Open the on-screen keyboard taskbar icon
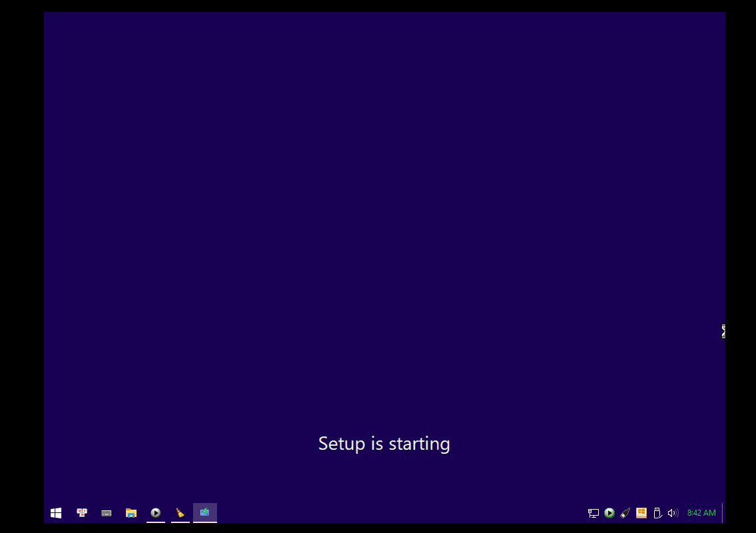The height and width of the screenshot is (533, 756). pyautogui.click(x=107, y=513)
